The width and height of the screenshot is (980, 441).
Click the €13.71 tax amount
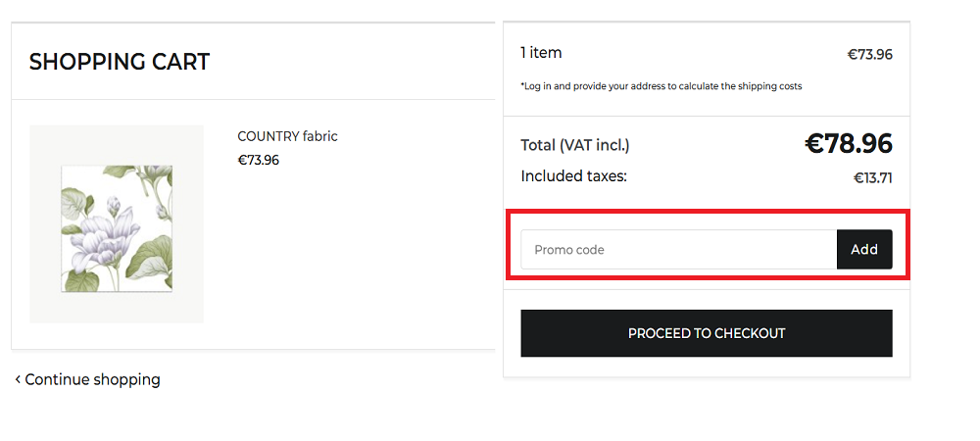872,178
